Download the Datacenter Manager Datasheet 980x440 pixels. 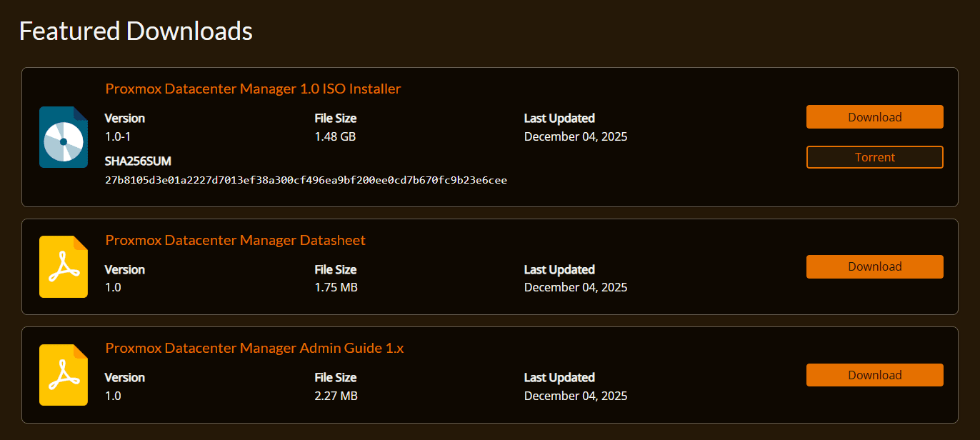[x=874, y=266]
